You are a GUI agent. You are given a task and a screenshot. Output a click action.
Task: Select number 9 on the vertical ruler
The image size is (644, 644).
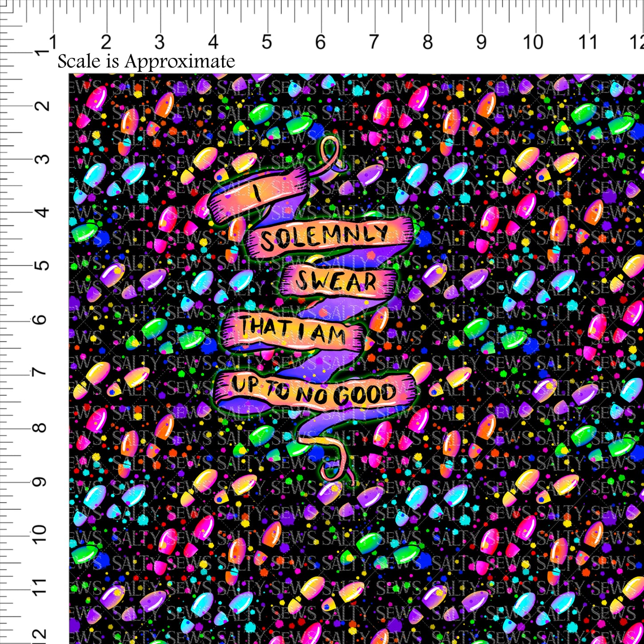41,482
